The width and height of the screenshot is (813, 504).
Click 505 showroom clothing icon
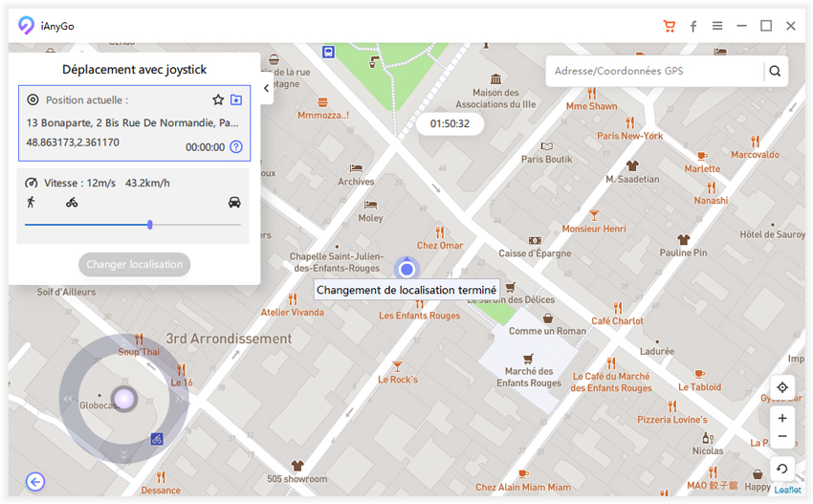click(x=297, y=466)
